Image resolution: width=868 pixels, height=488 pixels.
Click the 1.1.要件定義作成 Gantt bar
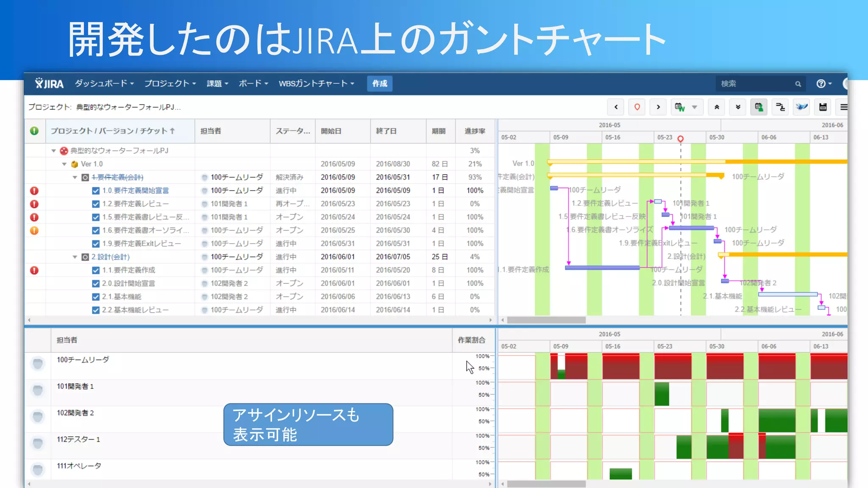tap(602, 268)
